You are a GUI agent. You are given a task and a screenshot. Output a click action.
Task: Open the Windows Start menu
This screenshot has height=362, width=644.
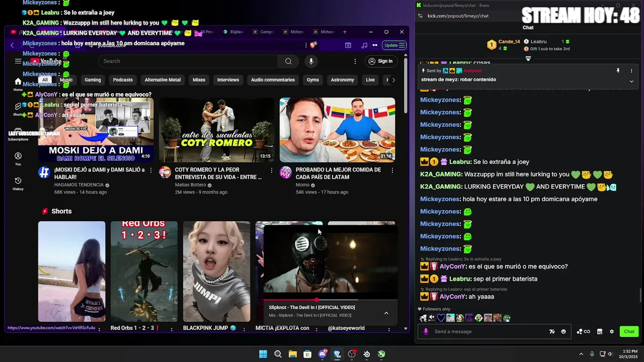pos(263,354)
